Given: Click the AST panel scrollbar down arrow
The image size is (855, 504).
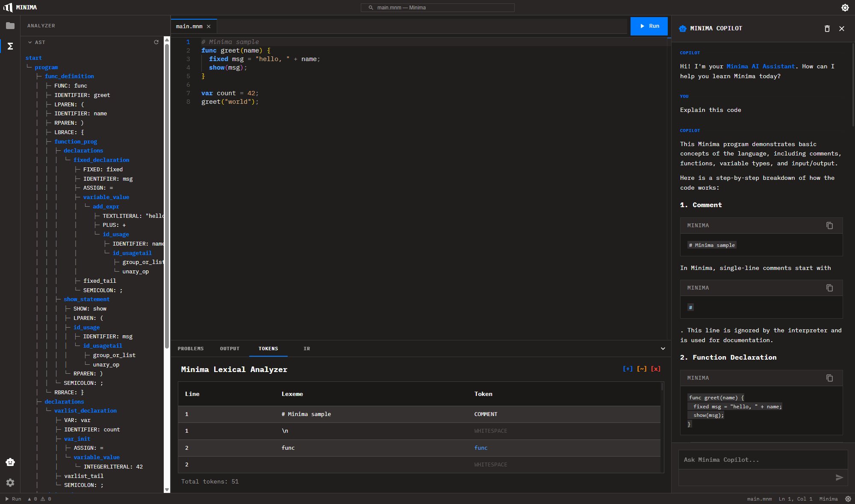Looking at the screenshot, I should 167,490.
